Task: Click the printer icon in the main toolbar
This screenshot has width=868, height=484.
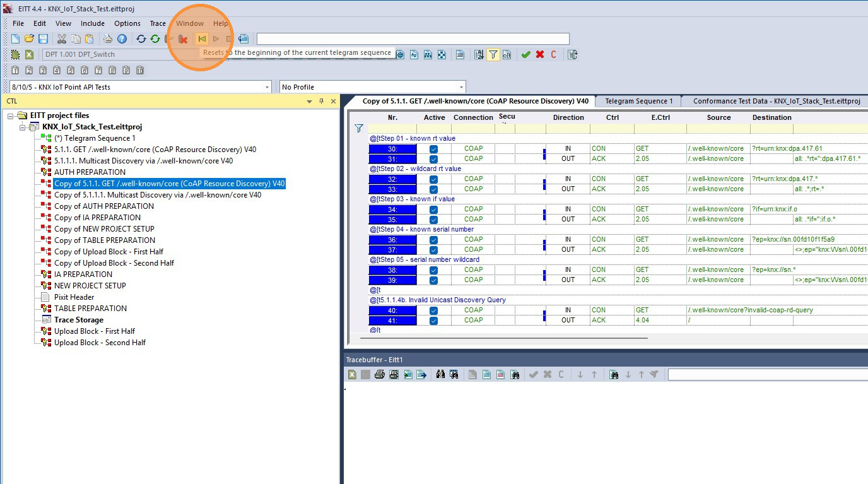Action: [x=108, y=39]
